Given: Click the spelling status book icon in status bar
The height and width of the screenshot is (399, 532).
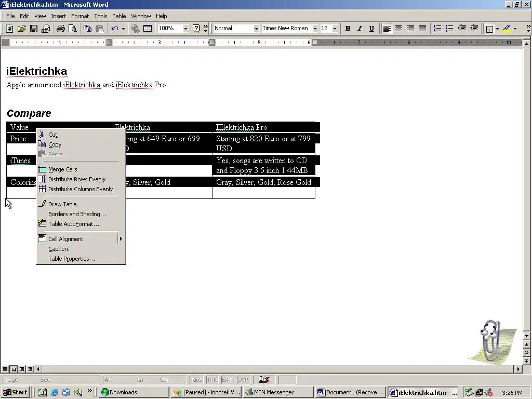Looking at the screenshot, I should coord(264,380).
